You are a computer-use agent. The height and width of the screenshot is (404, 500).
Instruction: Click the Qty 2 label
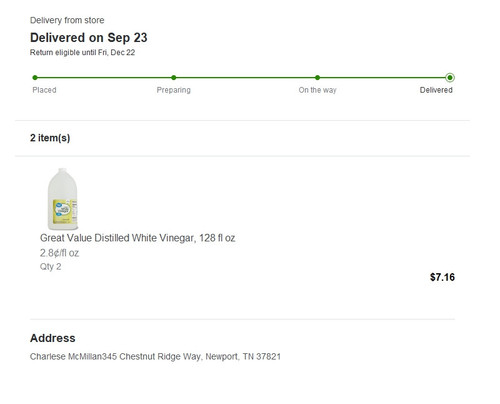pos(50,267)
